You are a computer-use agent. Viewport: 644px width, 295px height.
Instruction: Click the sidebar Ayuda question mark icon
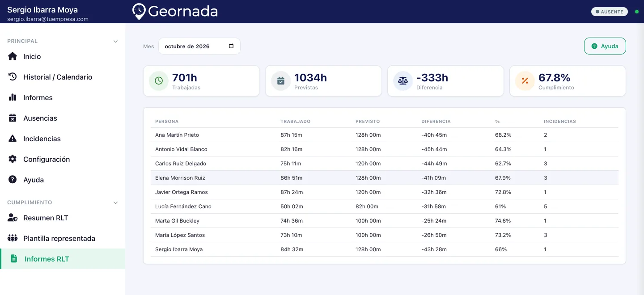tap(13, 180)
